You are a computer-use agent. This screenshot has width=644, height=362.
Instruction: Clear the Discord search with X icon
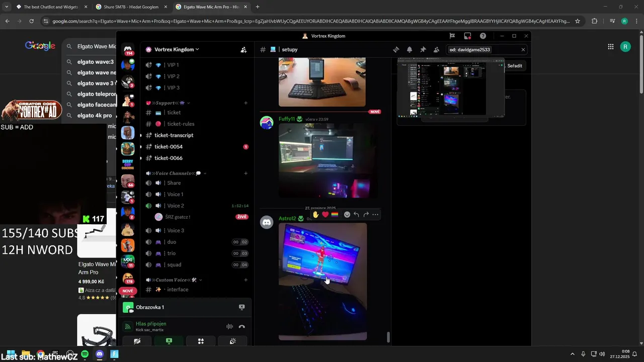coord(523,50)
